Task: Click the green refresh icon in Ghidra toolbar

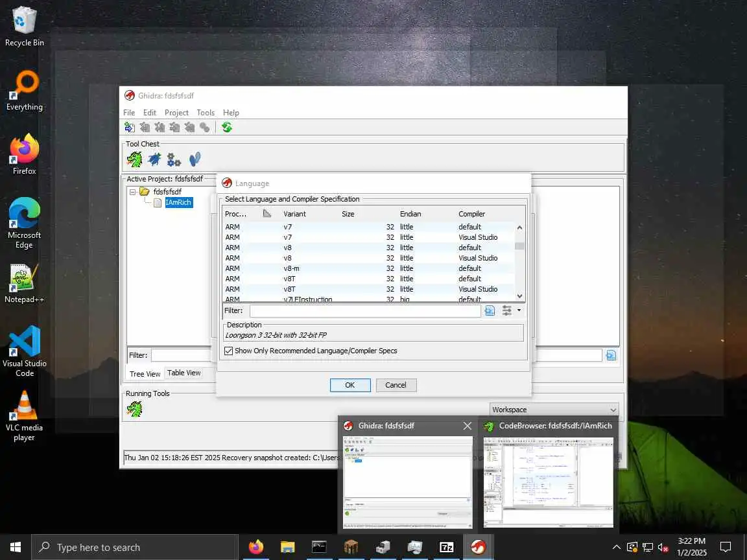Action: point(227,127)
